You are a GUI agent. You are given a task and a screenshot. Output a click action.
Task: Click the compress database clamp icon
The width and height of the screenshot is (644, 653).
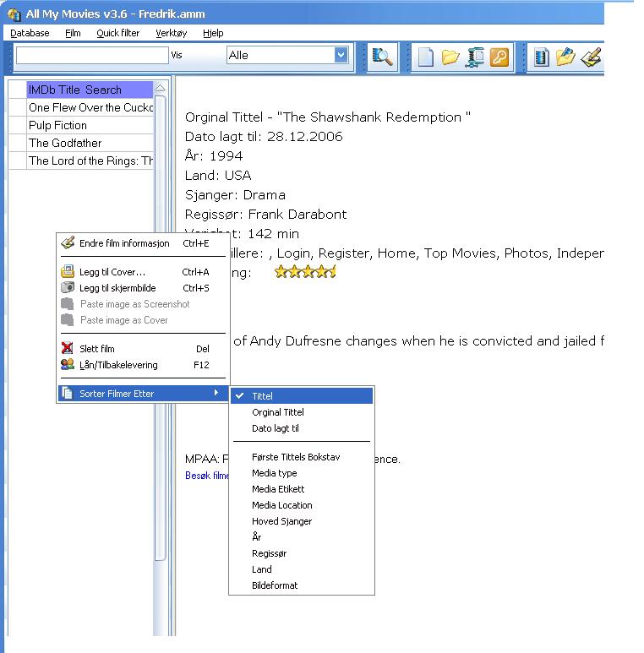point(475,57)
